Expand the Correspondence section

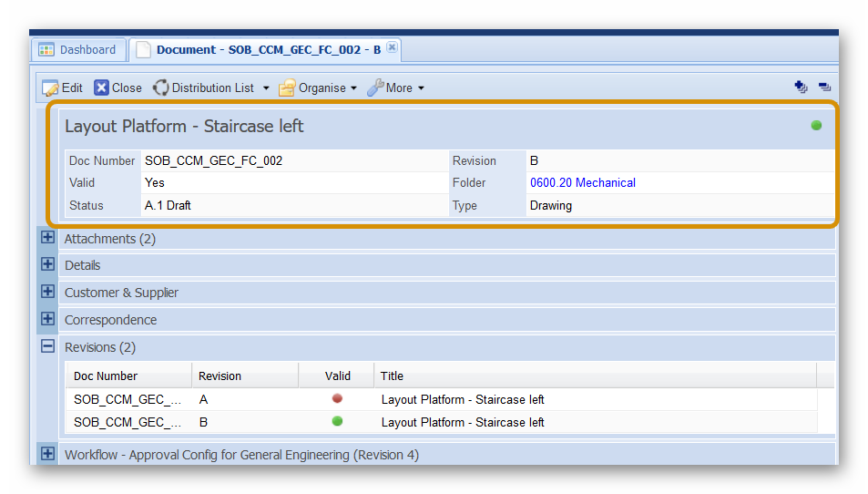coord(47,319)
